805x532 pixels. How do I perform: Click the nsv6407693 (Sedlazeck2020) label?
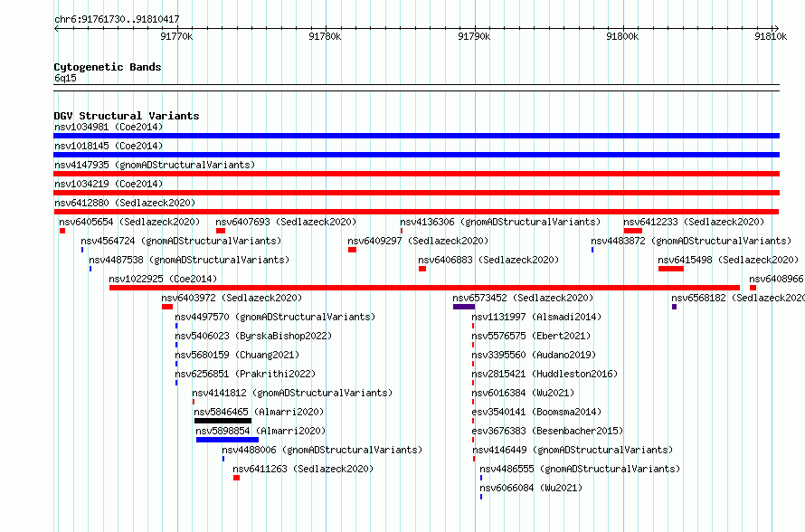(286, 222)
